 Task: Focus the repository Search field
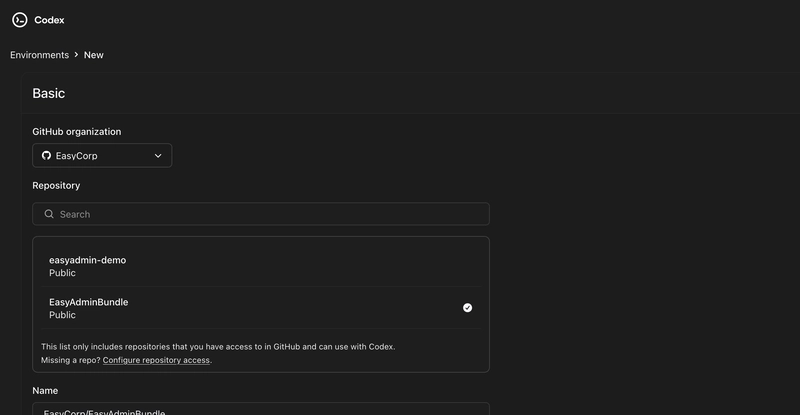270,214
